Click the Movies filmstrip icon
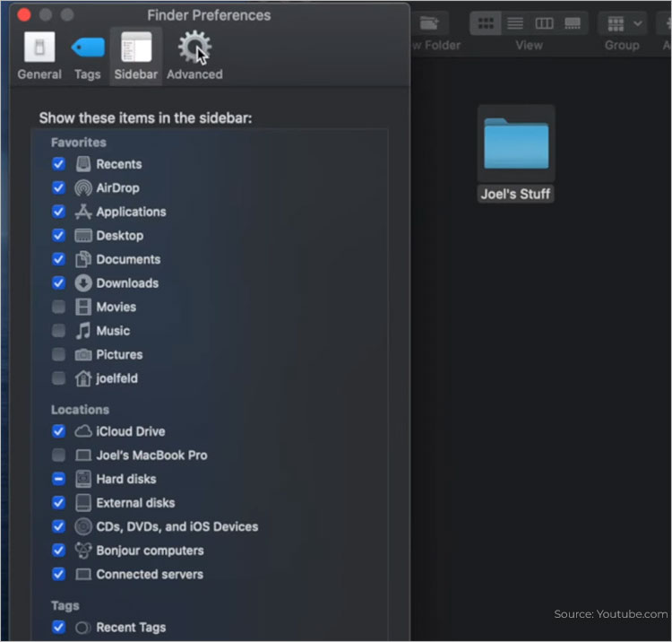 click(x=83, y=307)
